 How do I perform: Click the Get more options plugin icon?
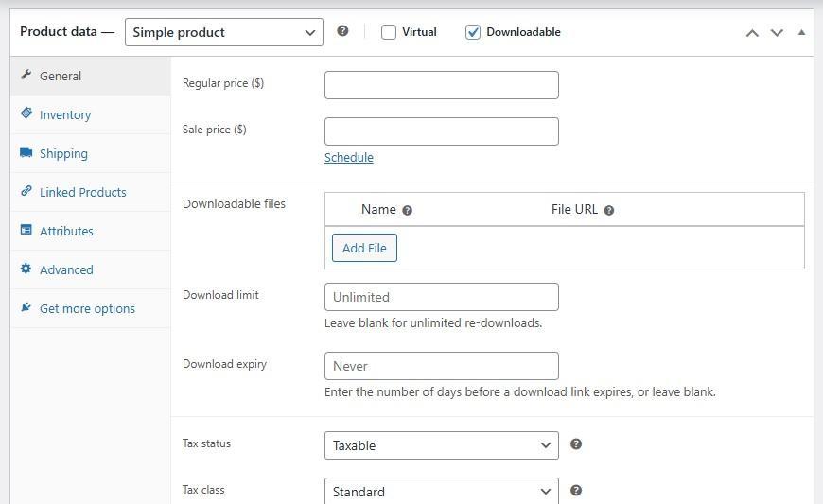coord(26,307)
